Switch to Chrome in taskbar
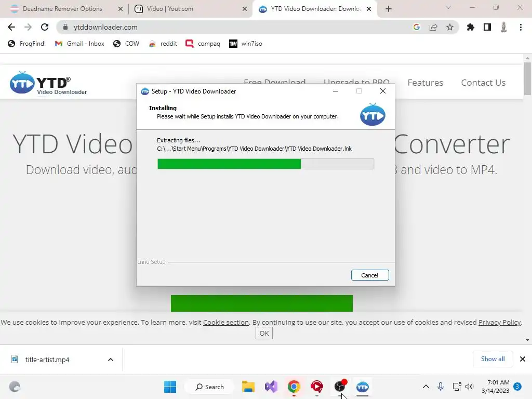This screenshot has height=399, width=532. point(294,387)
